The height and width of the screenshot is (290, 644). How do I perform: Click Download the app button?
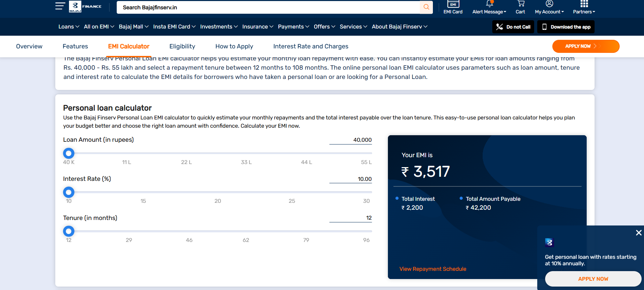[x=566, y=27]
